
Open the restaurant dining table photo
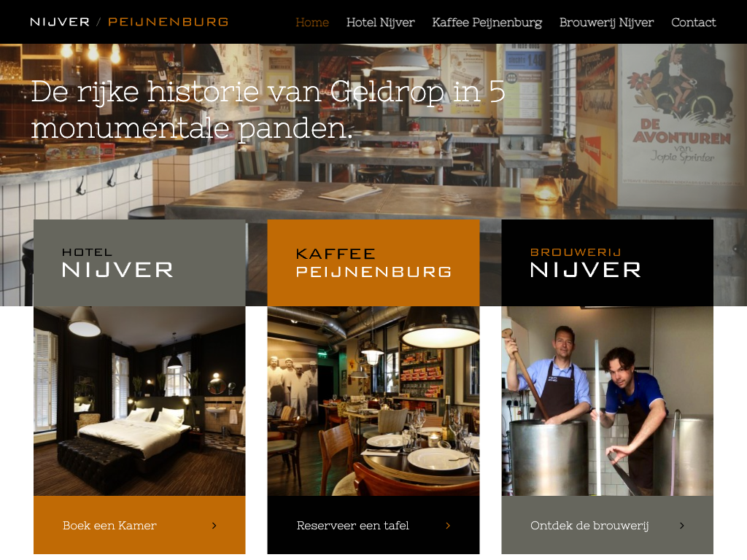(373, 401)
